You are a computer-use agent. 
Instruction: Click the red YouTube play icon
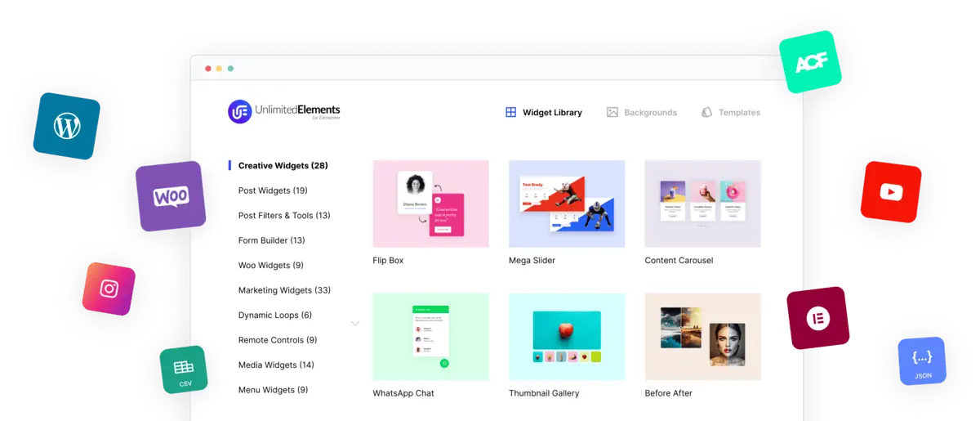click(891, 192)
